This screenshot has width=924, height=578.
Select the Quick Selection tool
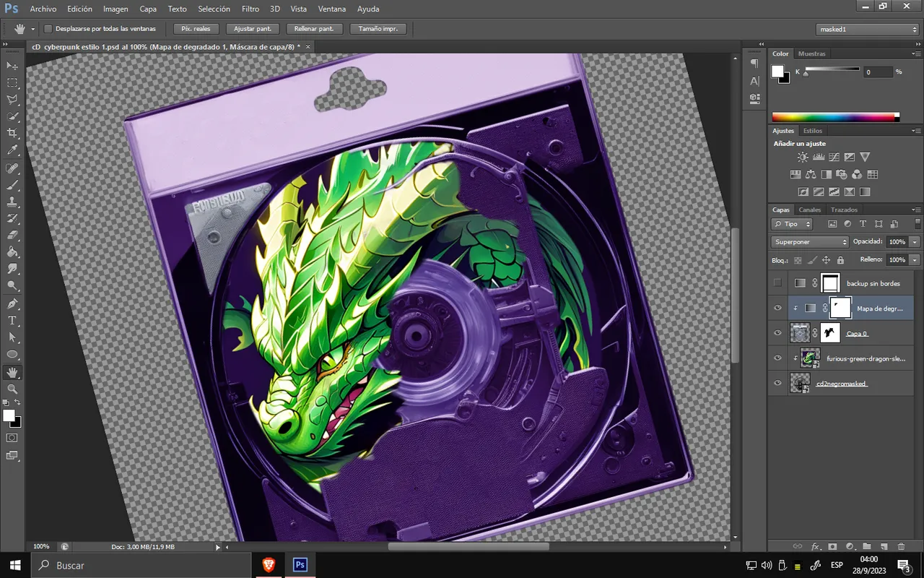(12, 116)
